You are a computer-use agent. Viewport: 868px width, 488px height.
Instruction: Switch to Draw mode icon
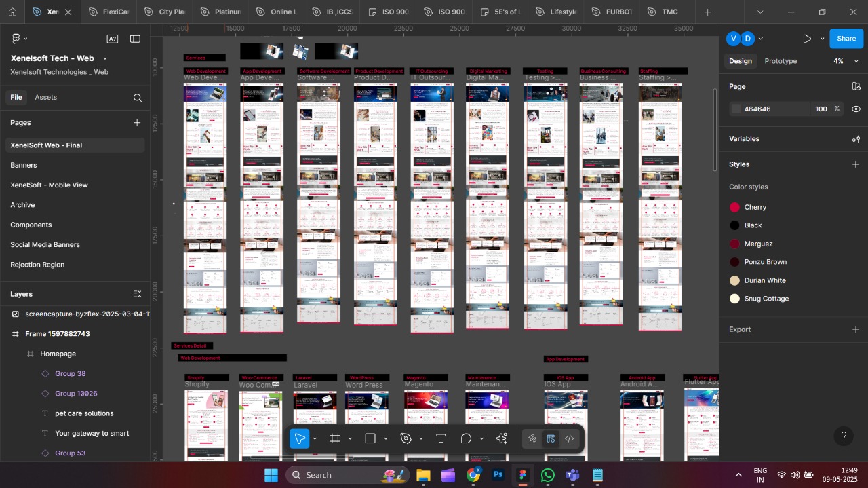tap(532, 438)
